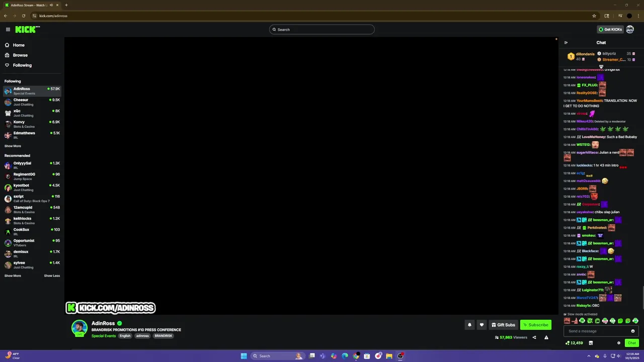
Task: Open the Konvy channel in the sidebar
Action: click(x=32, y=124)
